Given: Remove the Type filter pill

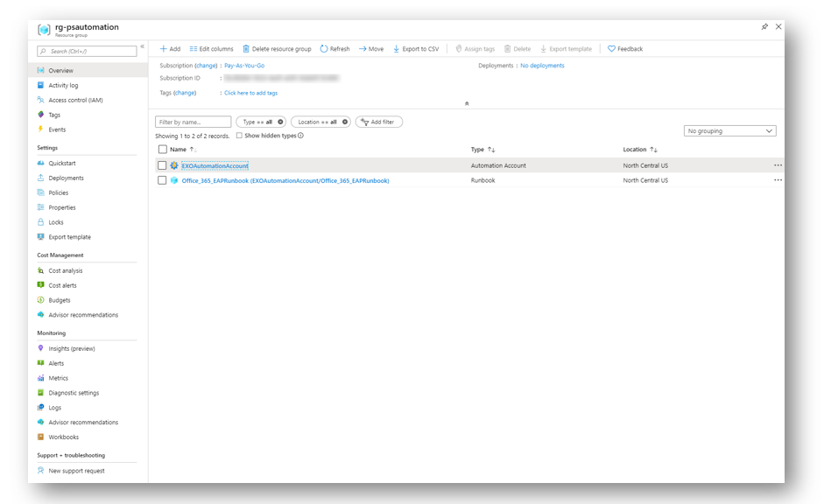Looking at the screenshot, I should click(x=280, y=122).
